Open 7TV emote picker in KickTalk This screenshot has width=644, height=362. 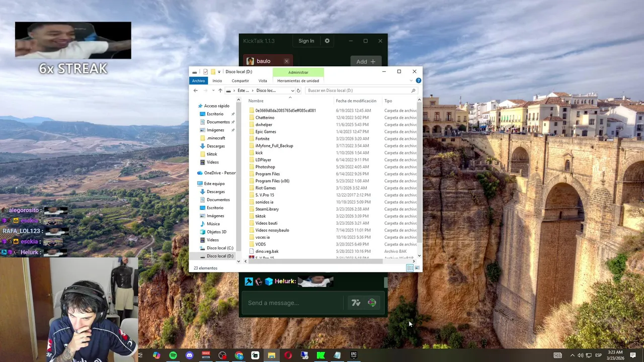(356, 303)
